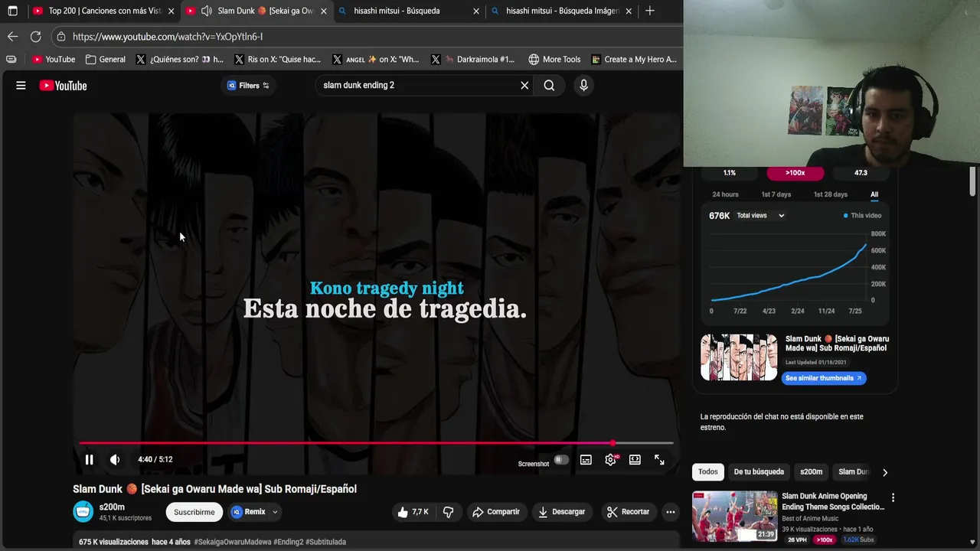Show more chips with right arrow
The height and width of the screenshot is (551, 980).
pyautogui.click(x=885, y=472)
